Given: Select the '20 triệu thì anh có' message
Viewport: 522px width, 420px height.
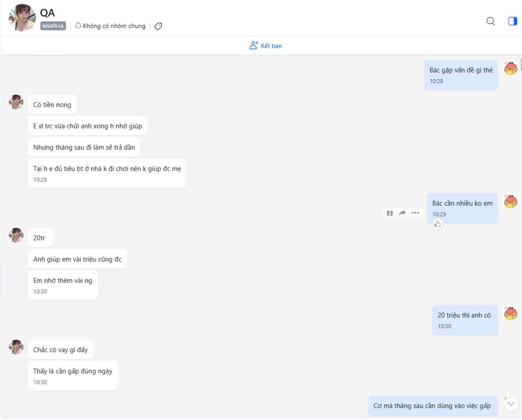Looking at the screenshot, I should click(465, 320).
